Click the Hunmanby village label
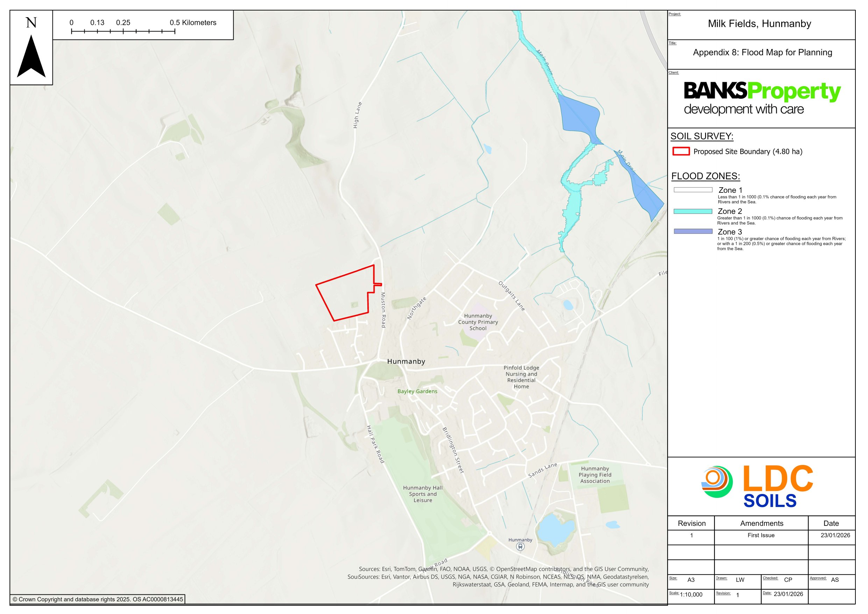 [x=406, y=361]
